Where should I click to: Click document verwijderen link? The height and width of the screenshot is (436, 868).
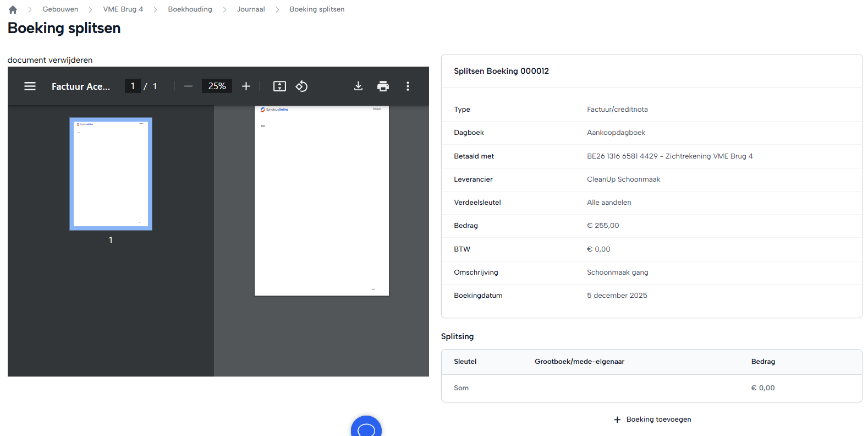tap(50, 60)
